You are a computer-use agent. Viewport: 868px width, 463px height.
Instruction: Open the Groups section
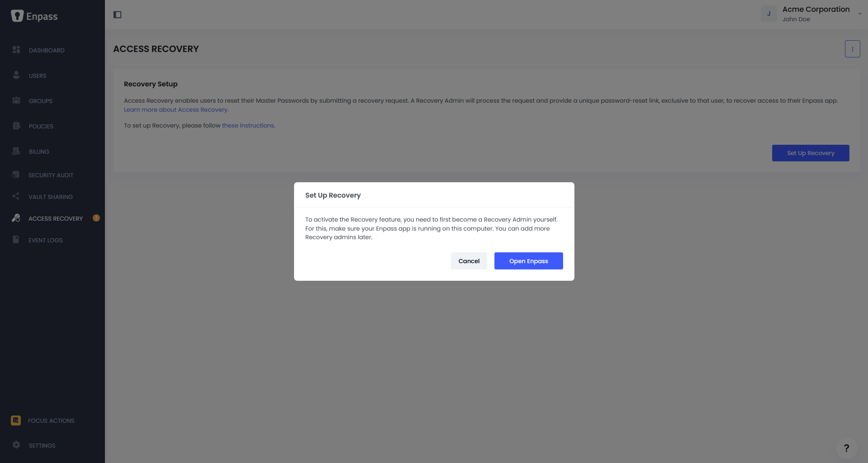click(41, 101)
